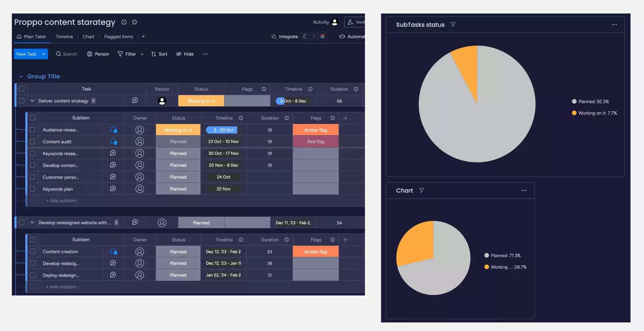Screen dimensions: 644x331
Task: Change Working on it status of Deliver content strategy
Action: (201, 101)
